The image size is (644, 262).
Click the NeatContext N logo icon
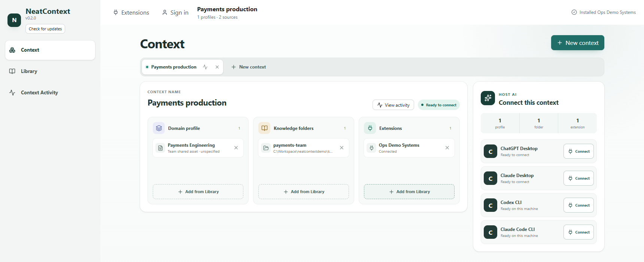(14, 20)
